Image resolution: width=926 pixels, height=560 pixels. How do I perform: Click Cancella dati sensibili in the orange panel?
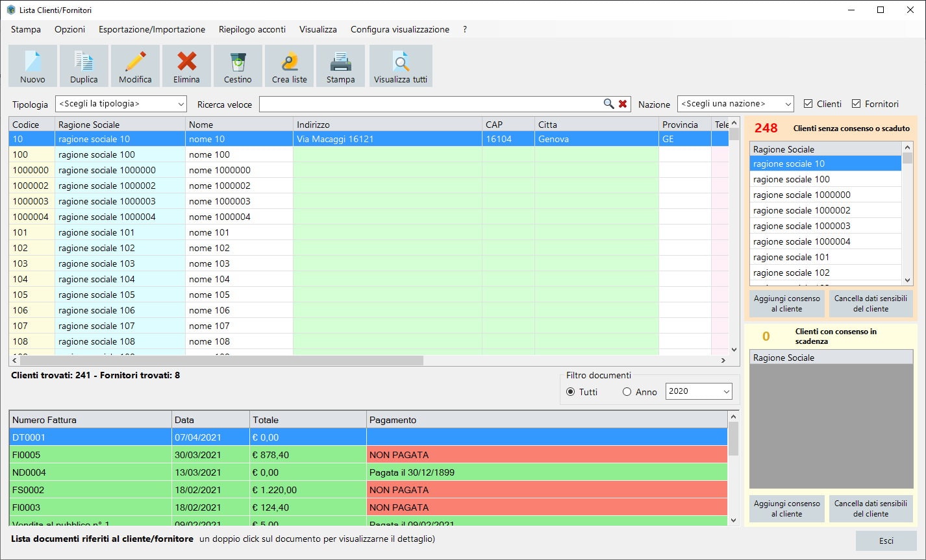[871, 304]
